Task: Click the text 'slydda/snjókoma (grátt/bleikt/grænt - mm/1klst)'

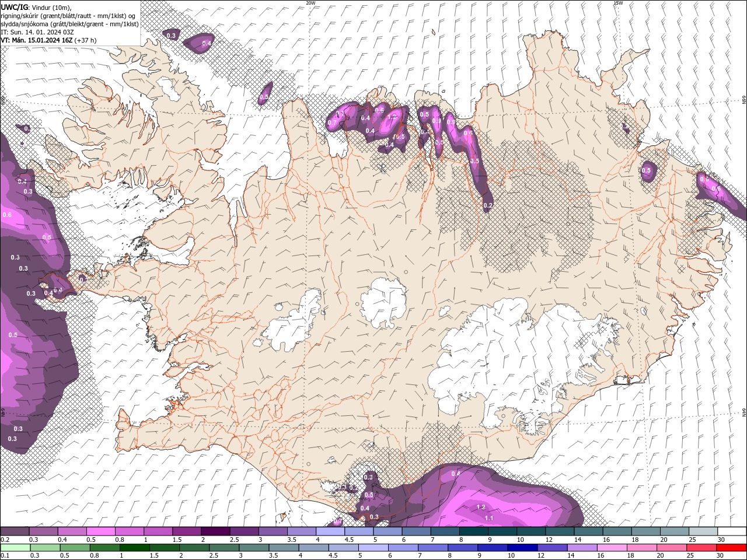Action: point(69,24)
